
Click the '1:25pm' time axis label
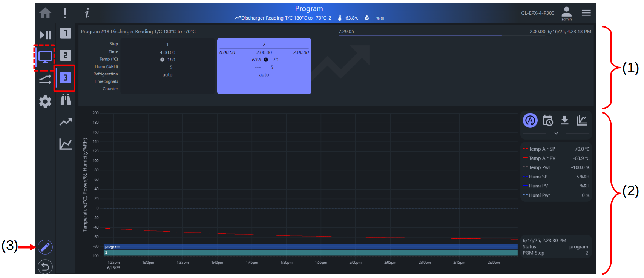(x=113, y=263)
